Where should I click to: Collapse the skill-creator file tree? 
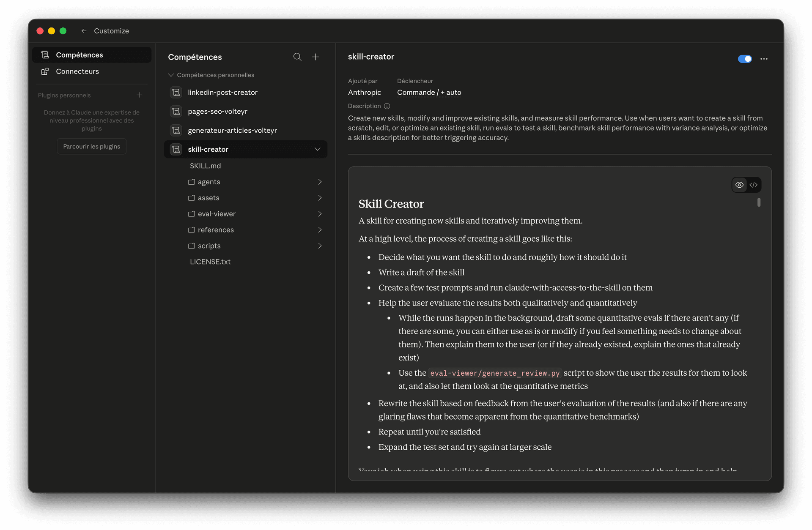pos(318,149)
